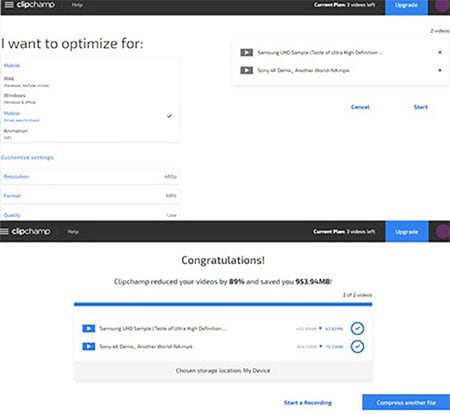Open the Resolution setting dropdown
Image resolution: width=450 pixels, height=414 pixels.
(x=90, y=176)
